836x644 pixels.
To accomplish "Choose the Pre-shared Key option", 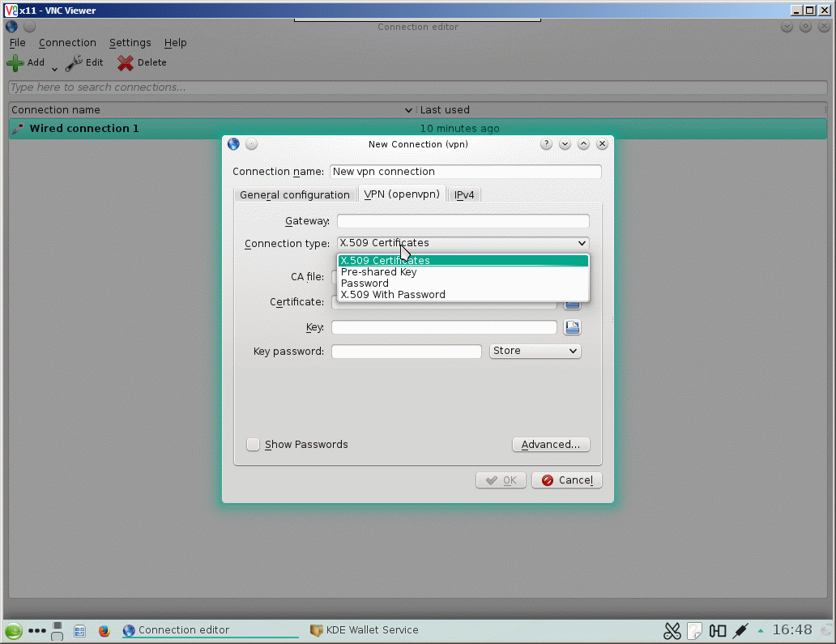I will point(463,272).
